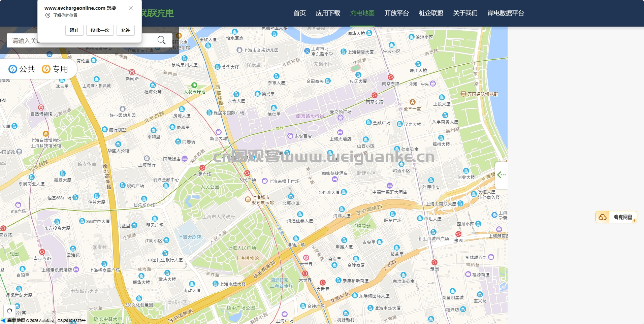Allow location access with 允许
644x324 pixels.
coord(126,30)
